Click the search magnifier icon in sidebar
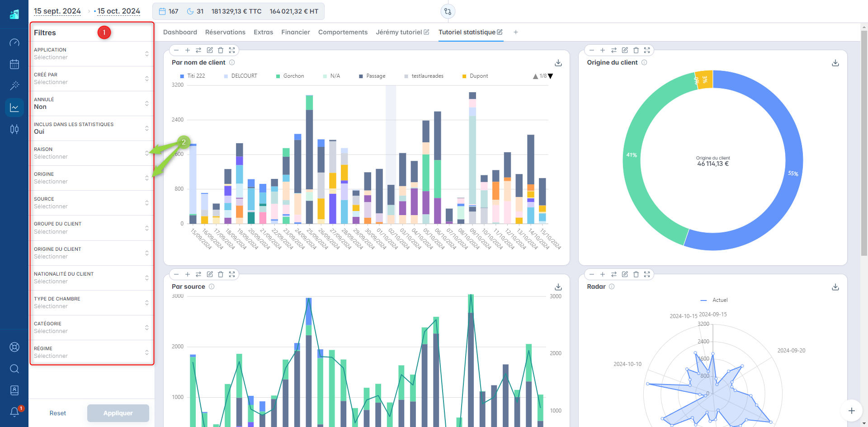 tap(14, 369)
